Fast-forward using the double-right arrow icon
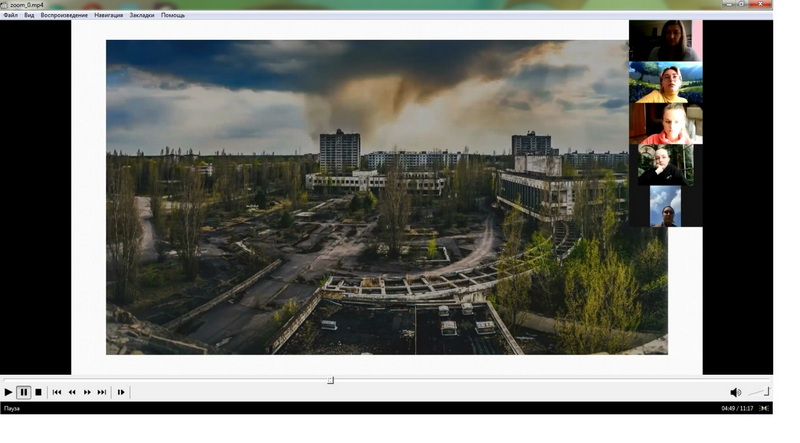800x443 pixels. (x=87, y=392)
